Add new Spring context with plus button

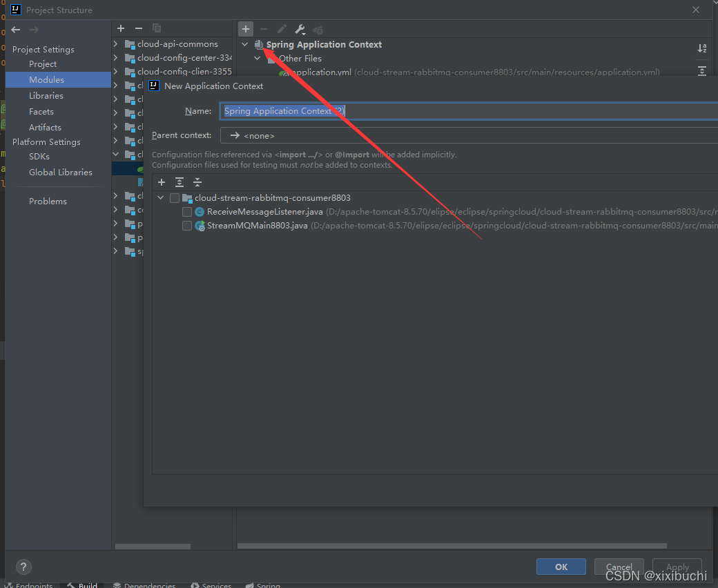[246, 29]
